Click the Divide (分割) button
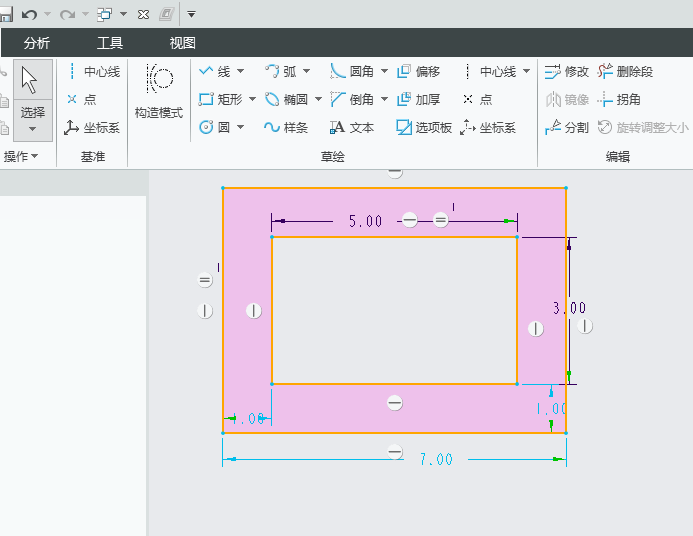Screen dimensions: 693x536 567,128
